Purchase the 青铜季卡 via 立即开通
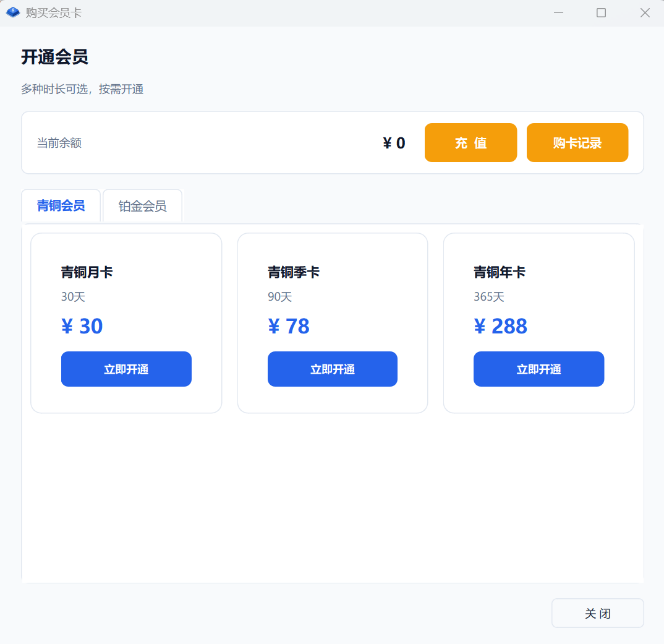The image size is (664, 644). tap(332, 369)
